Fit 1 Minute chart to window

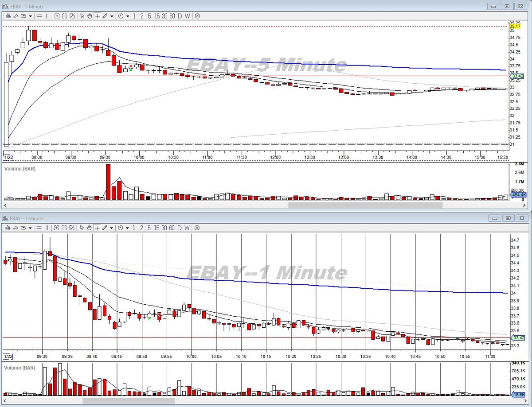pos(72,228)
